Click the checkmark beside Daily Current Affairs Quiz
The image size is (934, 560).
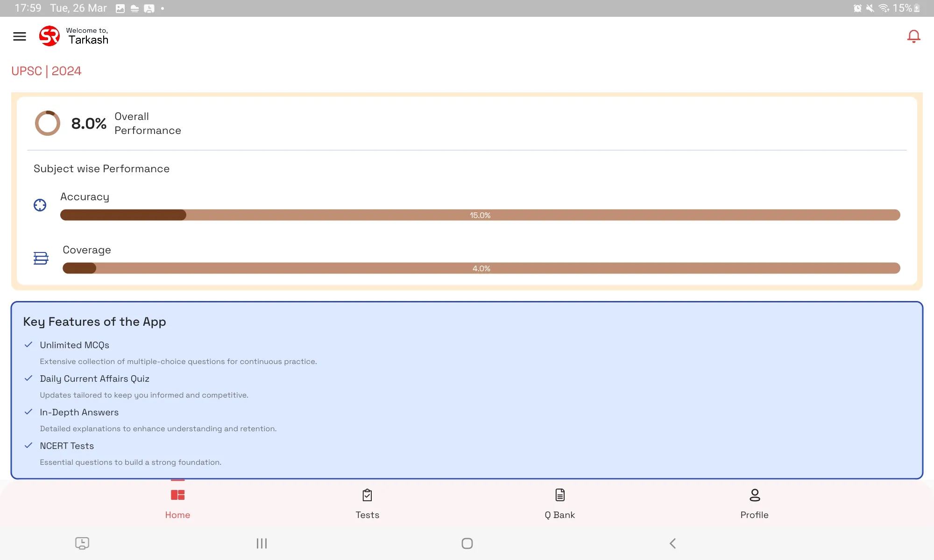click(x=28, y=378)
